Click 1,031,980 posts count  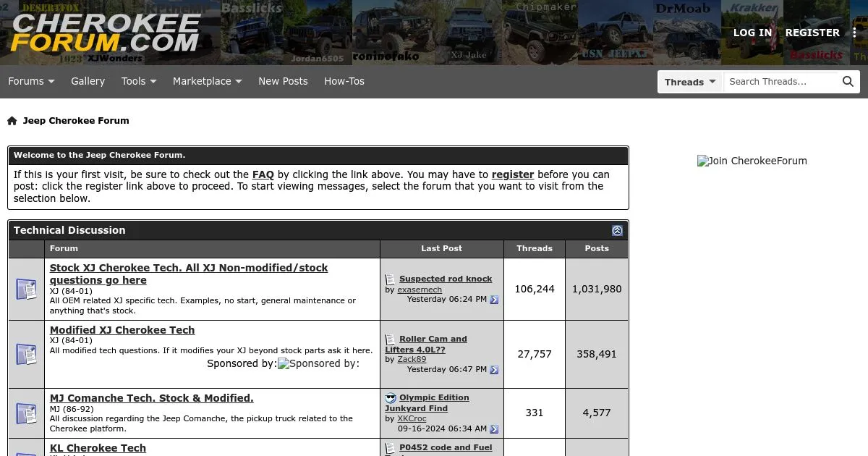pyautogui.click(x=597, y=289)
